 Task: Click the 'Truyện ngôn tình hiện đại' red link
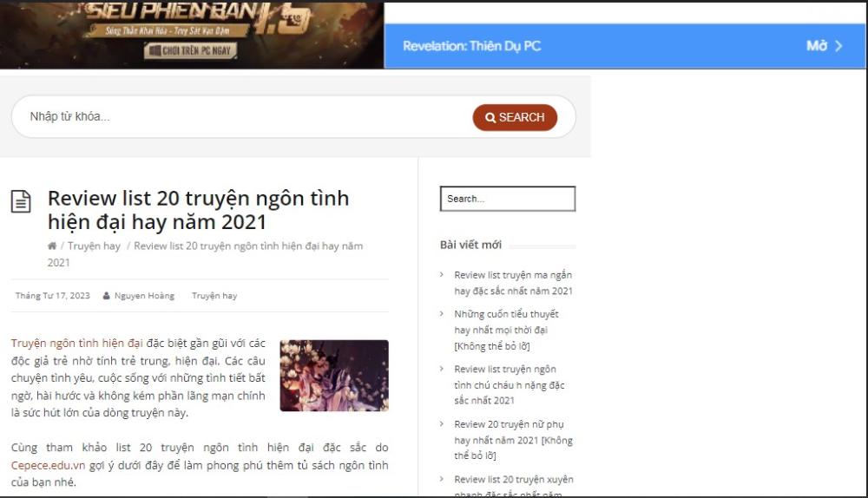pos(77,343)
